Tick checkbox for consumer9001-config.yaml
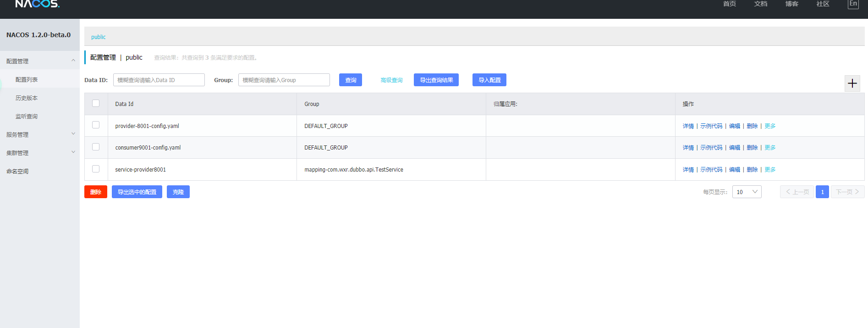The width and height of the screenshot is (868, 328). (96, 147)
